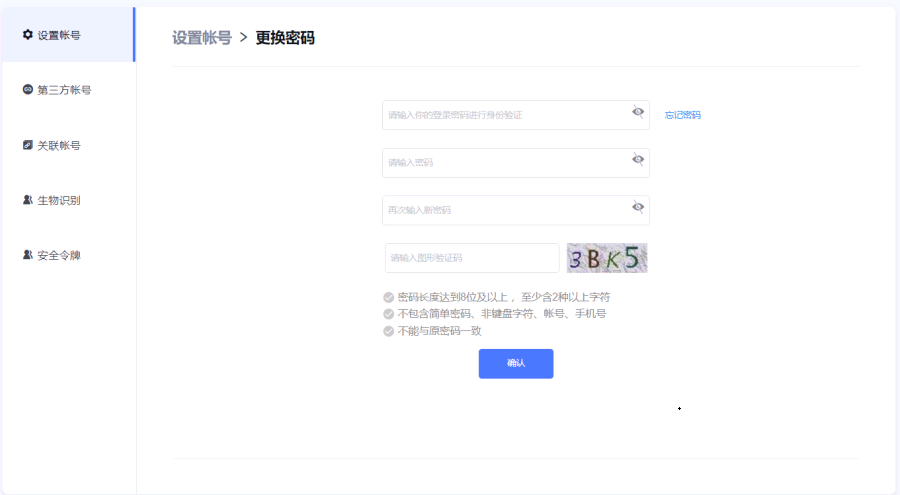Open the 忘记密码 link
This screenshot has height=495, width=900.
[682, 115]
